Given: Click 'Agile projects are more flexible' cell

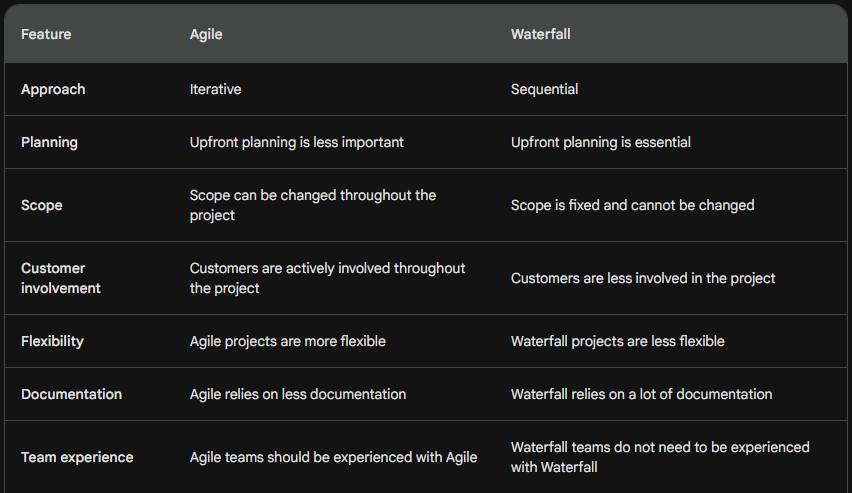Looking at the screenshot, I should pyautogui.click(x=288, y=341).
